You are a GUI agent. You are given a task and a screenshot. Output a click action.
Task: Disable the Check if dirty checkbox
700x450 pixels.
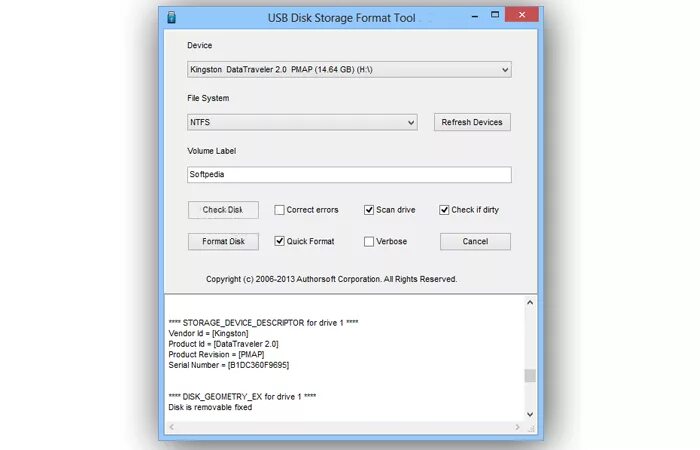pyautogui.click(x=444, y=210)
